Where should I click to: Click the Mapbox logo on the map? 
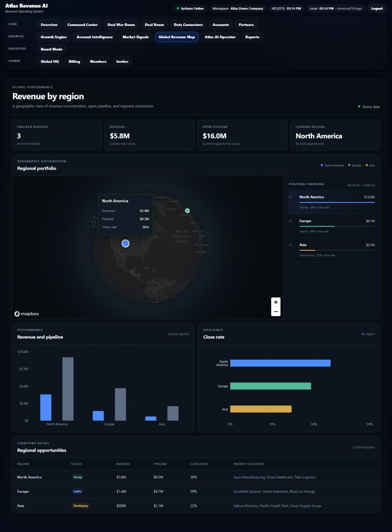coord(27,314)
